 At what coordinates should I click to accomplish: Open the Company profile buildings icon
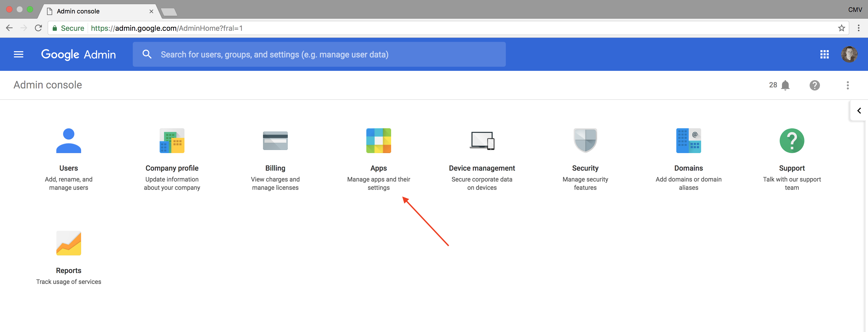click(172, 141)
